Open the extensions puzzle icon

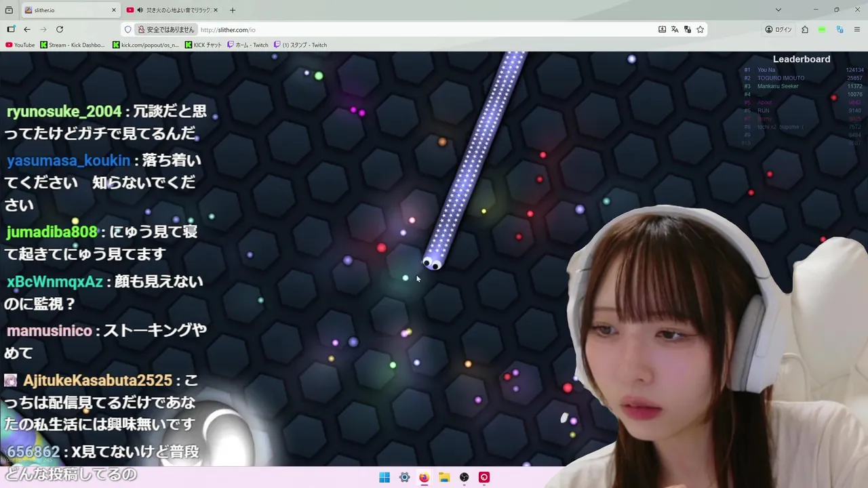click(x=805, y=29)
